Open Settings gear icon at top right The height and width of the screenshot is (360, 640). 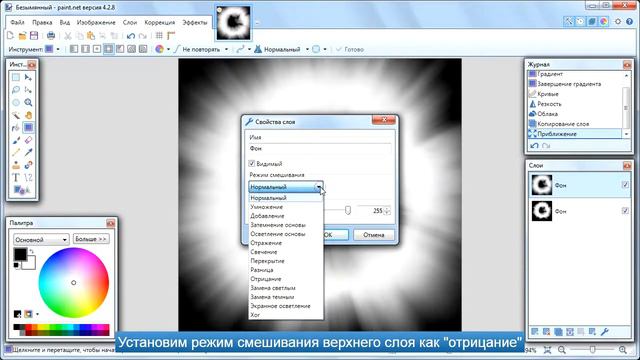(x=618, y=22)
